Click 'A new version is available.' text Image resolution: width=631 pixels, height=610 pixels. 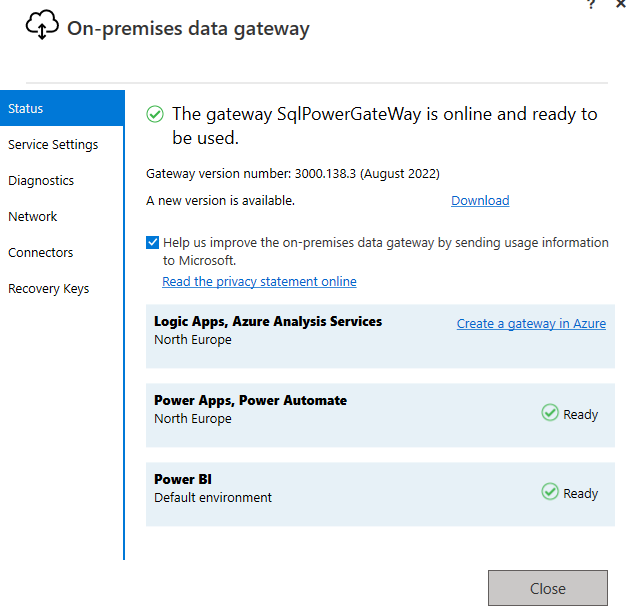click(x=221, y=200)
